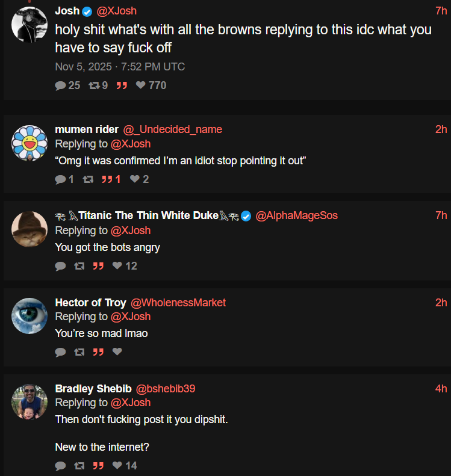
Task: Click the quote icon on Josh's post
Action: (x=122, y=85)
